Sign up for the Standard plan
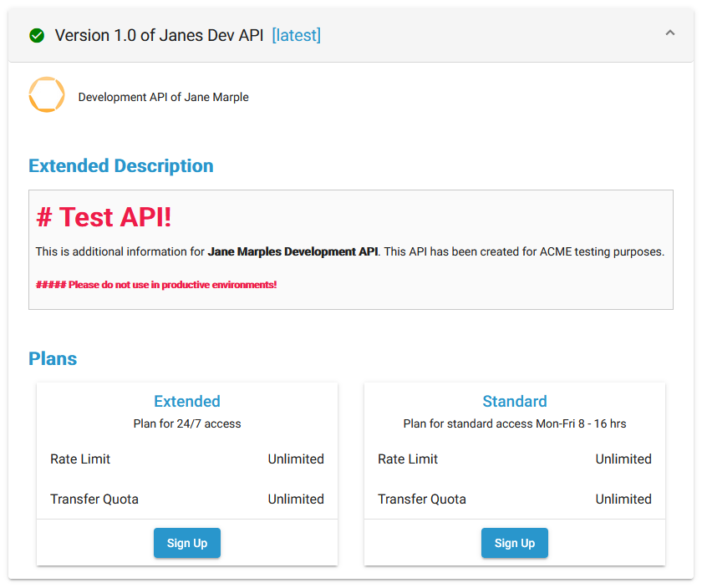 pos(515,543)
